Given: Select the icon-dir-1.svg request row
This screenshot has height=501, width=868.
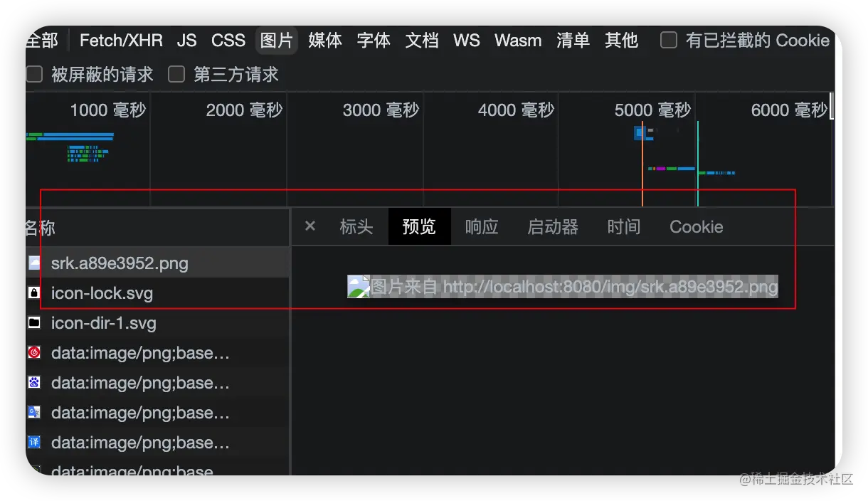Looking at the screenshot, I should pyautogui.click(x=157, y=322).
